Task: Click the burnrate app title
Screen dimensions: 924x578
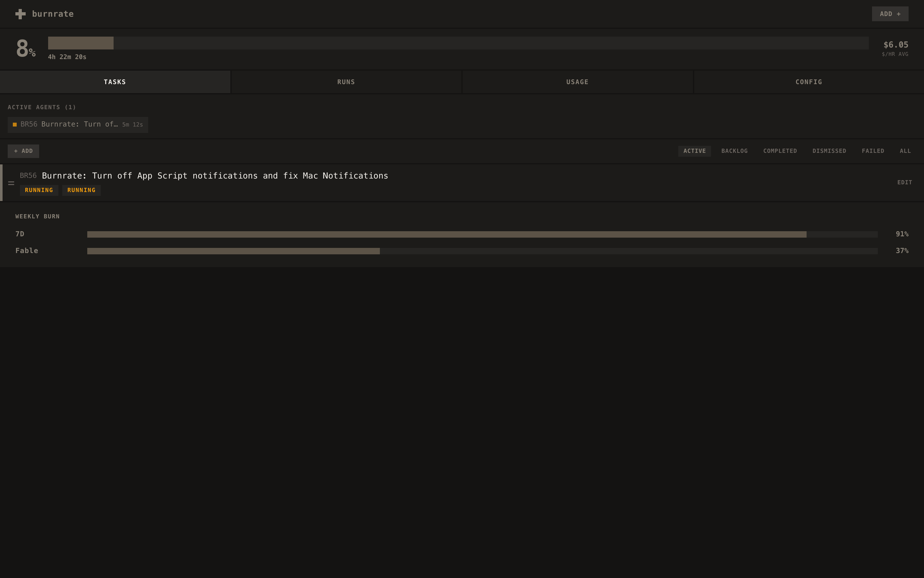Action: pos(53,14)
